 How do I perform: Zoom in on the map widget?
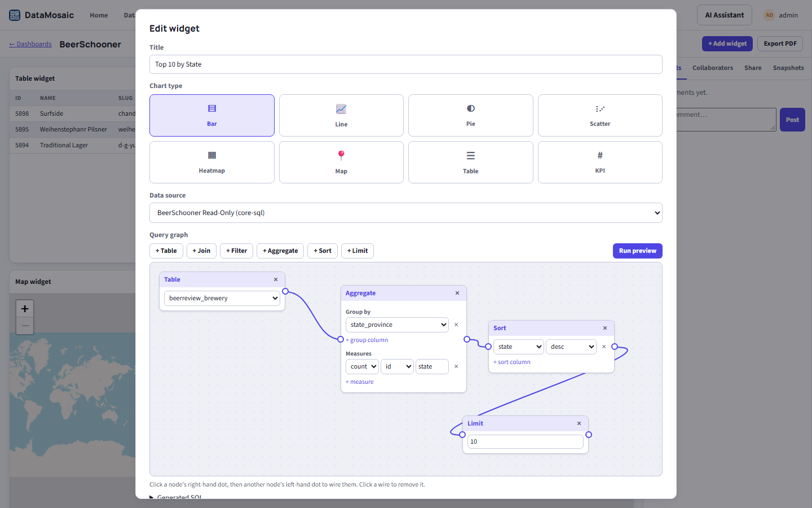(x=25, y=309)
